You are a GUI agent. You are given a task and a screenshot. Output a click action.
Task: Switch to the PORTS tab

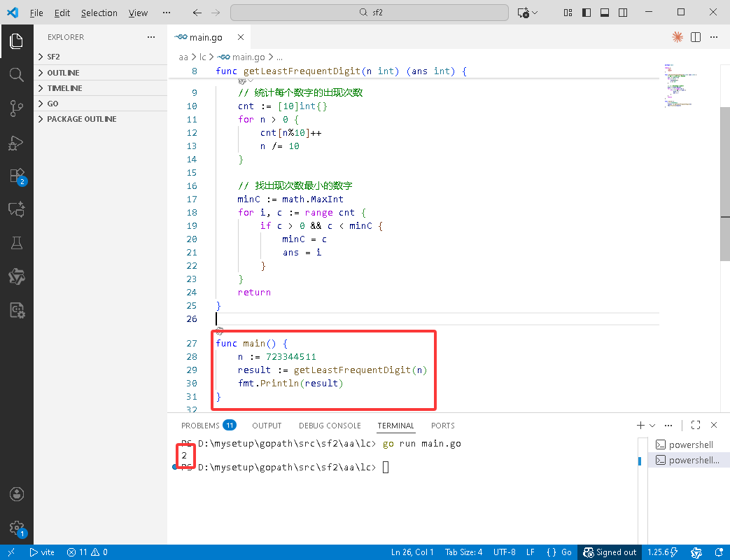click(443, 426)
